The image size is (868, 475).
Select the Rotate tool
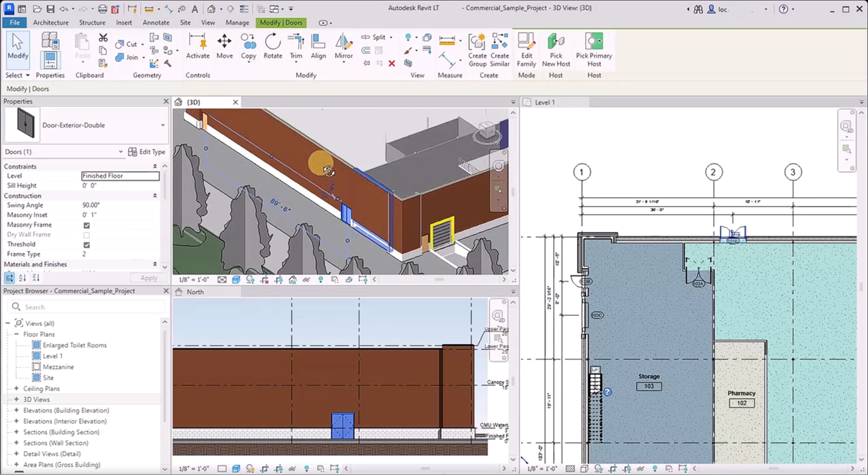pyautogui.click(x=273, y=47)
